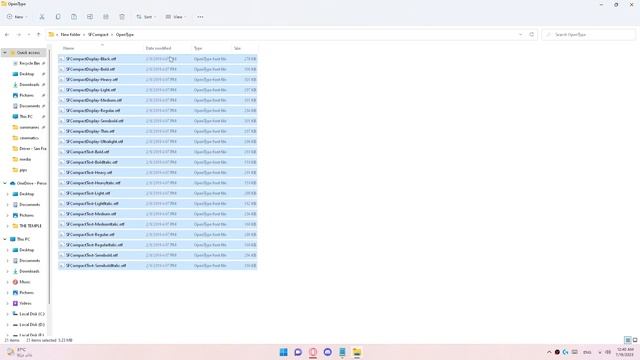Select SFCompactText-Regular.otf file

click(x=158, y=235)
